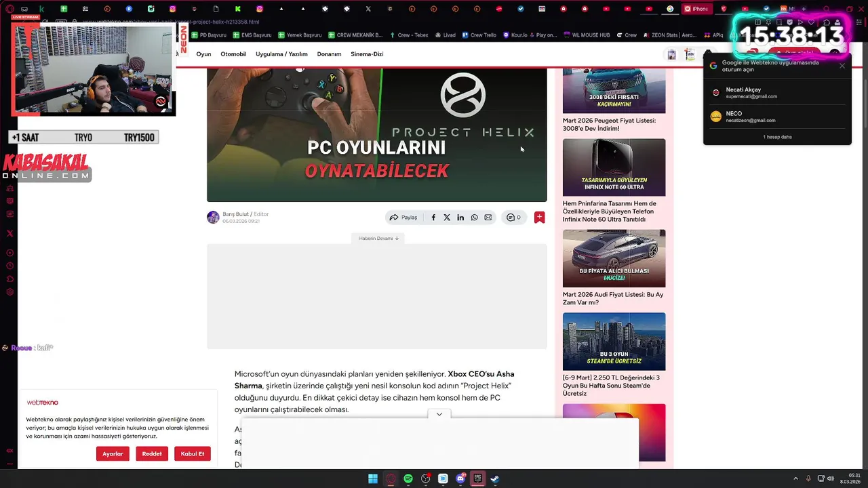The width and height of the screenshot is (868, 488).
Task: Open WL MOUSE HUB bookmark
Action: pos(587,35)
